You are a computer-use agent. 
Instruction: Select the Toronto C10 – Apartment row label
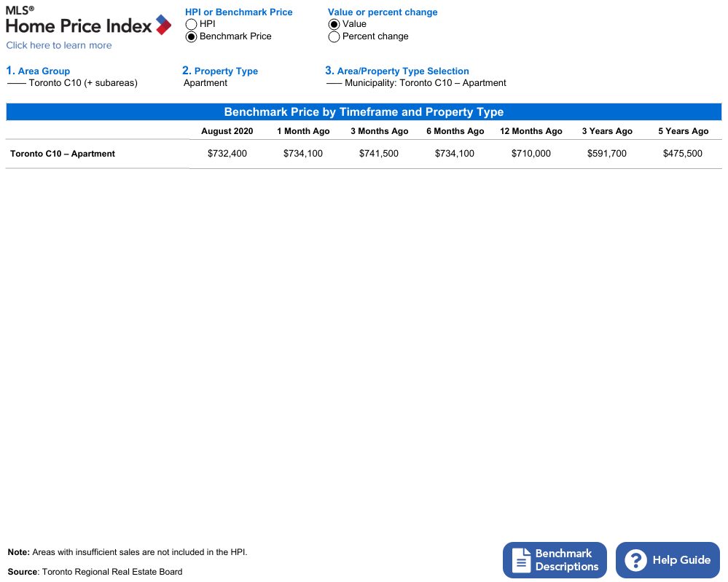coord(63,154)
